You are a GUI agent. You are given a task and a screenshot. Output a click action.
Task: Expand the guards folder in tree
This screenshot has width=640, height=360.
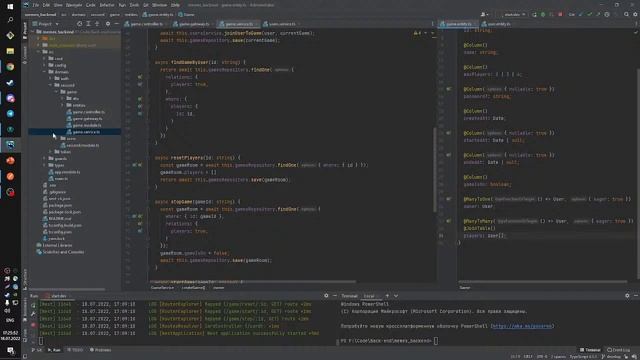(44, 158)
